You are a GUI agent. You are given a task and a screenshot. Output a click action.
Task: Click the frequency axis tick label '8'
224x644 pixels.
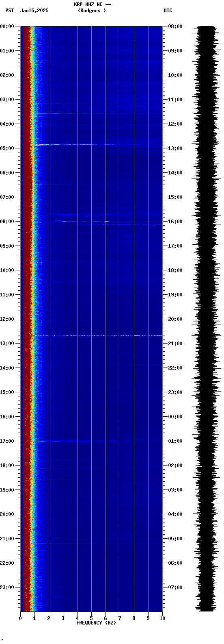pos(134,618)
